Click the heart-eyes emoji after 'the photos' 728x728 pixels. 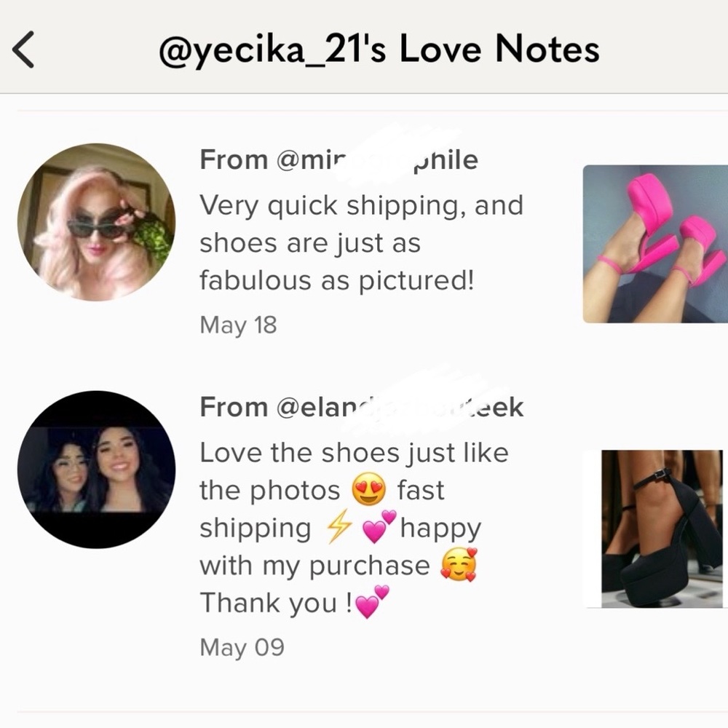(368, 490)
